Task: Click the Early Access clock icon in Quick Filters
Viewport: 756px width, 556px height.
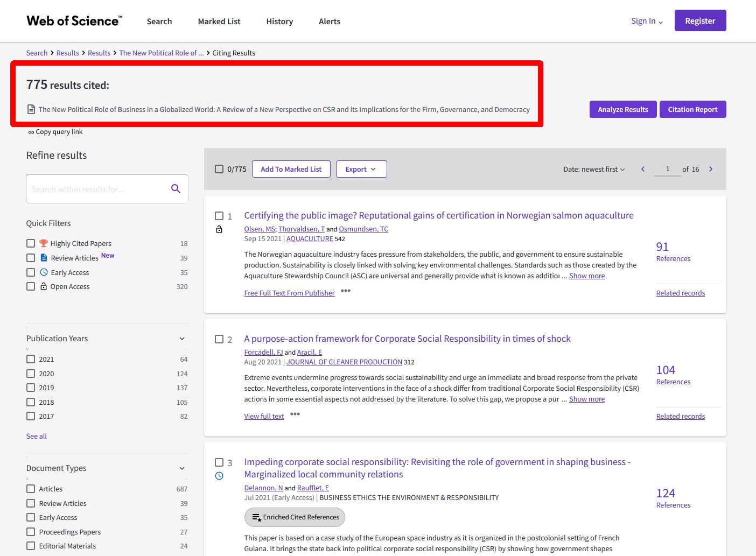Action: coord(44,272)
